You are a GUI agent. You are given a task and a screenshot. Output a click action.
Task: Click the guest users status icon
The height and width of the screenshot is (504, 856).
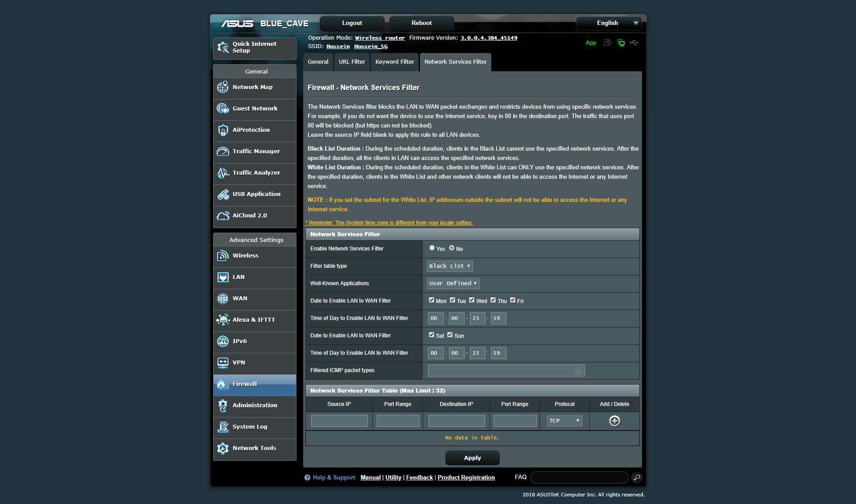coord(607,43)
